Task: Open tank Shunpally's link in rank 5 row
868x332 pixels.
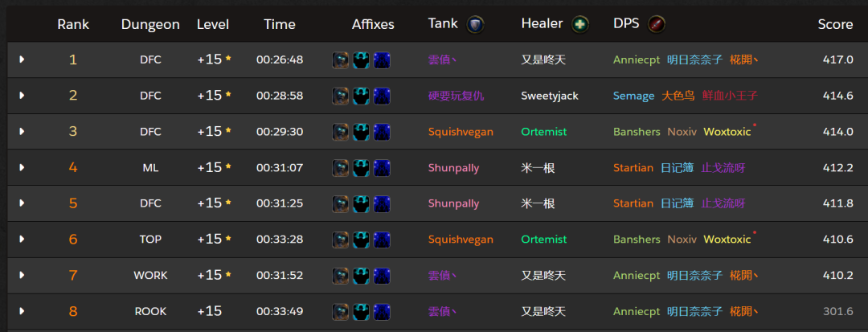Action: (453, 203)
